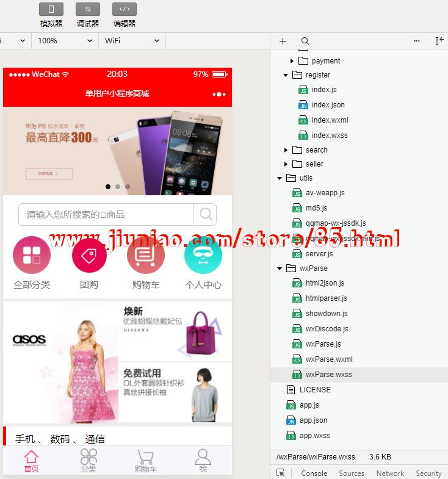Open showdown.js file
Screen dimensions: 448x479
(320, 314)
